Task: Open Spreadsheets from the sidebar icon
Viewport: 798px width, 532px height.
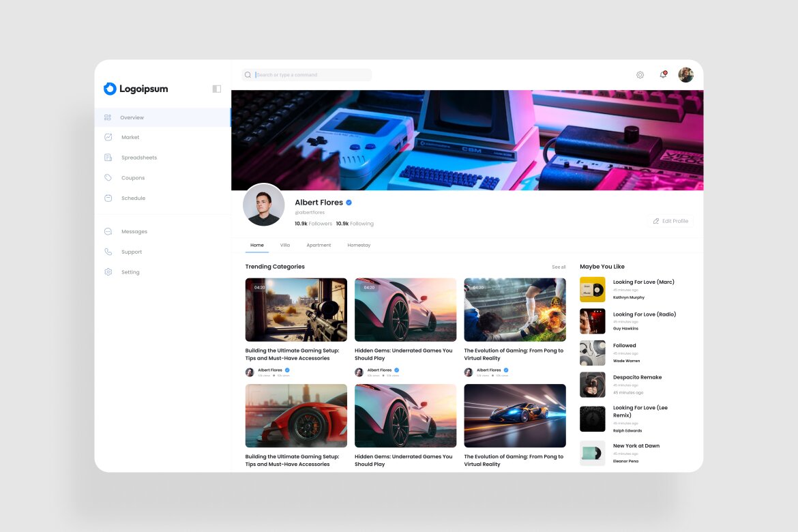Action: (108, 158)
